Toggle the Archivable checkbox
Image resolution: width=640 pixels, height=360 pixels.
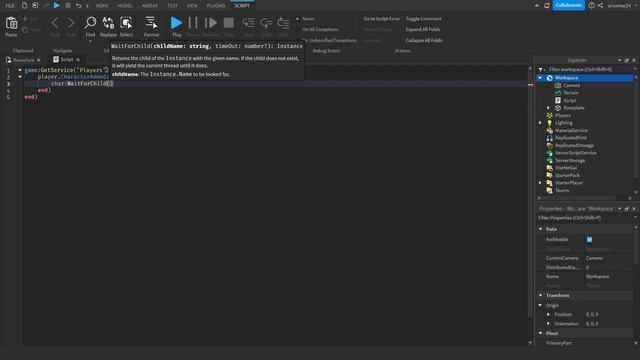click(x=589, y=240)
